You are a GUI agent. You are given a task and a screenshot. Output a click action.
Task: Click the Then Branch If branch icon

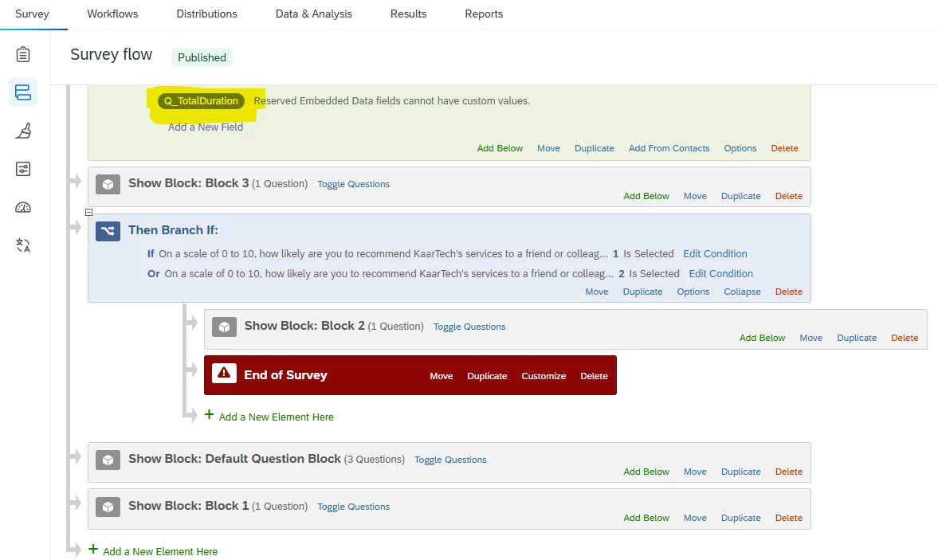[108, 231]
